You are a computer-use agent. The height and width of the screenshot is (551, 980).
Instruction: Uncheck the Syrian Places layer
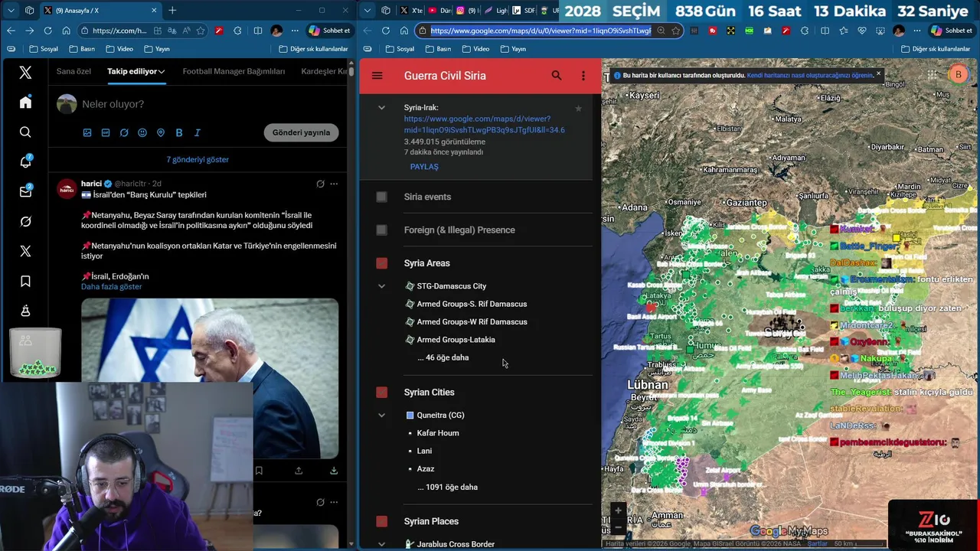point(381,521)
